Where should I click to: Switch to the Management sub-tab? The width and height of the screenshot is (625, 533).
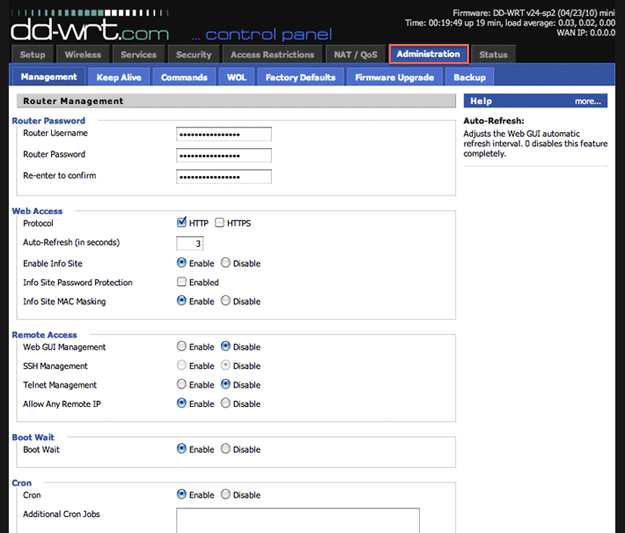click(49, 77)
